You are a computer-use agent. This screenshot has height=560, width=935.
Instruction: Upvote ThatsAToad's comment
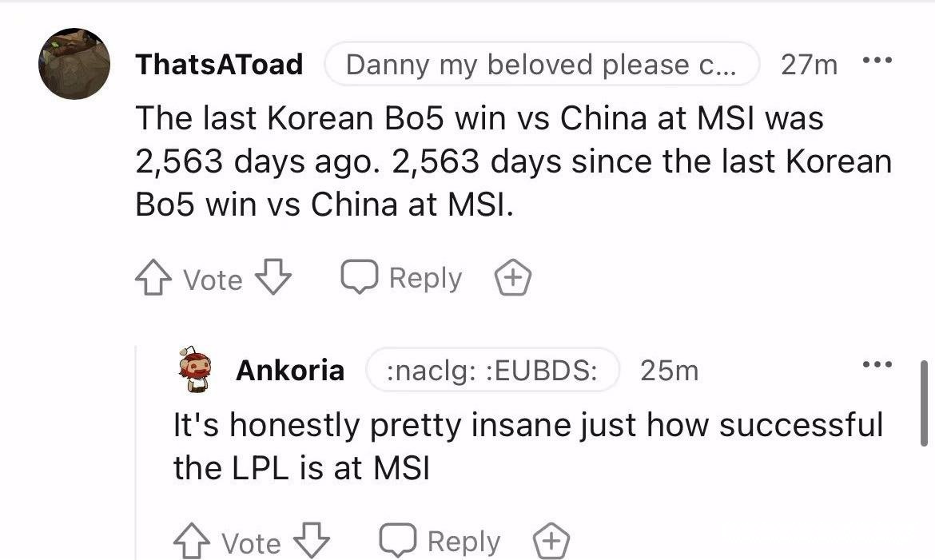coord(152,279)
